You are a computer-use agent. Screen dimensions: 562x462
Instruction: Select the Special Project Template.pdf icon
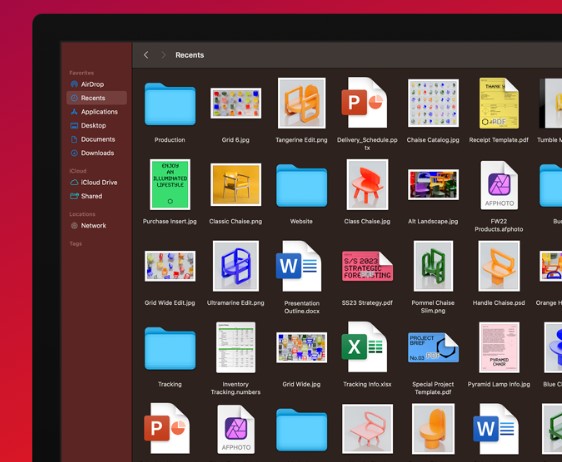point(433,347)
